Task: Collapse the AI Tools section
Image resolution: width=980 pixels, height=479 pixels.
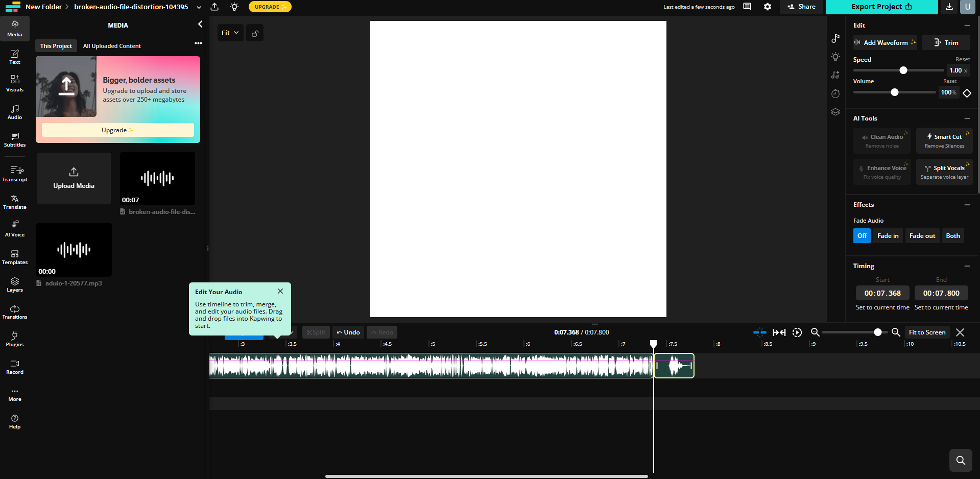Action: click(967, 118)
